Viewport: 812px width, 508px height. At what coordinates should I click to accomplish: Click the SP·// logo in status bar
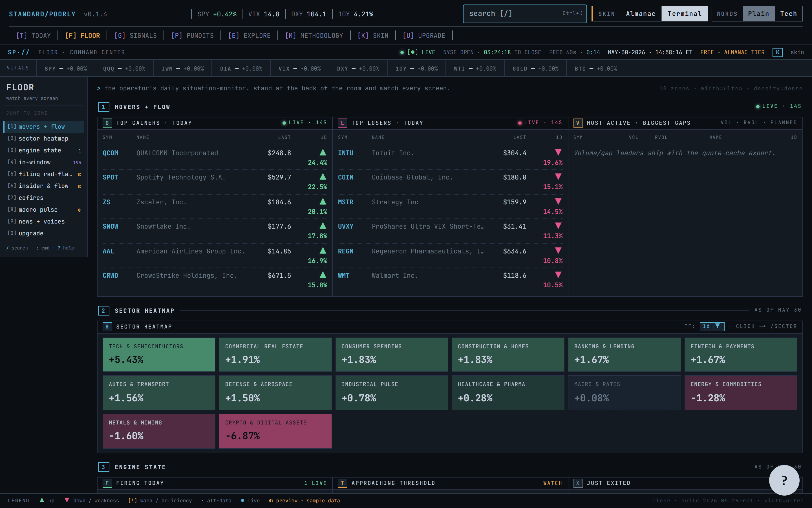[19, 52]
